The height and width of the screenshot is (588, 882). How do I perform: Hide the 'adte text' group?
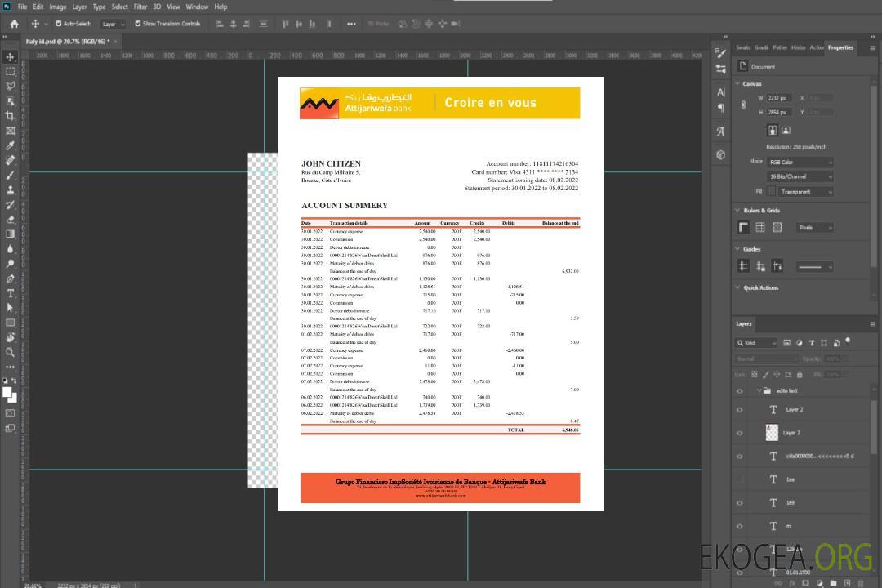(x=740, y=391)
